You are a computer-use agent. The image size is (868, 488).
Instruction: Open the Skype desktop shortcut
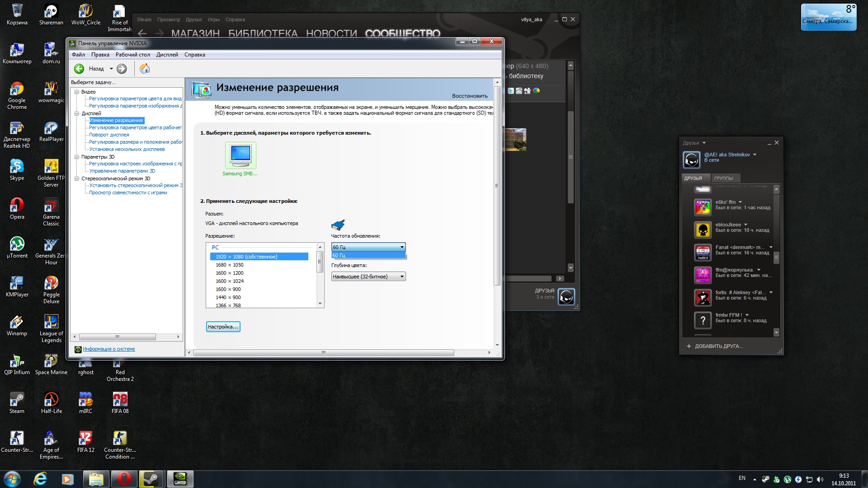[17, 169]
